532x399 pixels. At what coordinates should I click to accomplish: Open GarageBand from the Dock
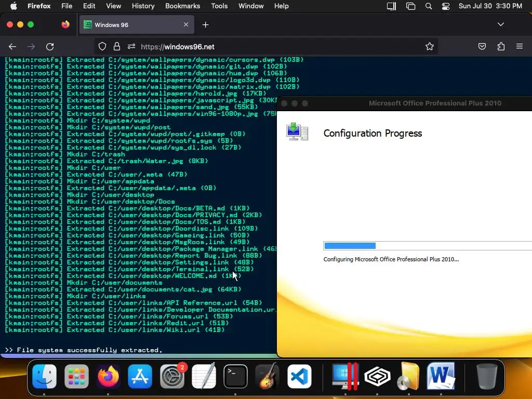(268, 376)
